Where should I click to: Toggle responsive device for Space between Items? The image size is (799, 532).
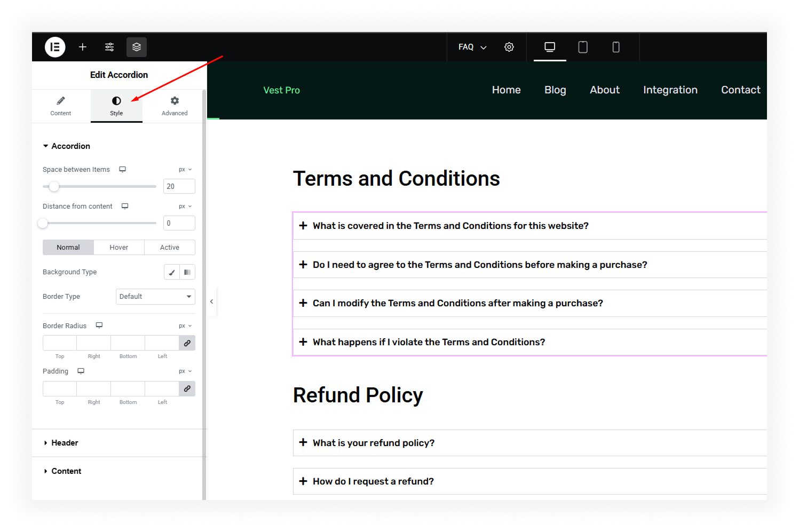123,169
